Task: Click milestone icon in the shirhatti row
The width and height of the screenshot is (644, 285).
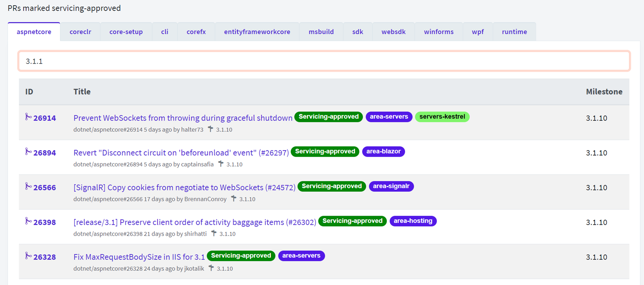Action: pyautogui.click(x=214, y=233)
